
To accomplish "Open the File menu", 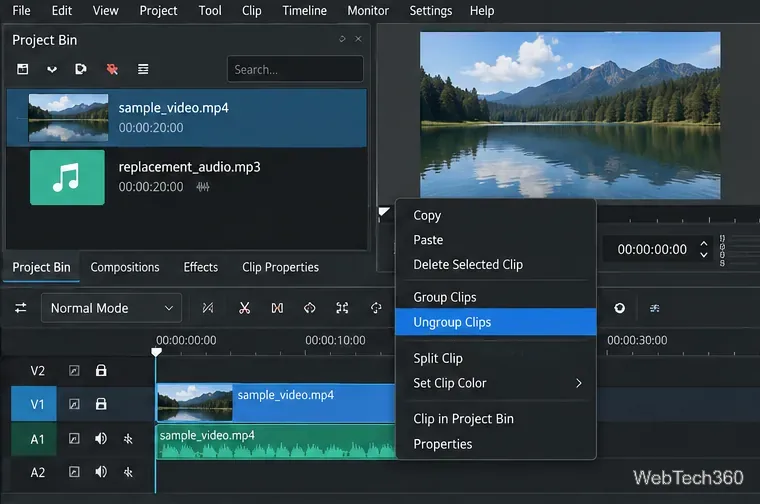I will point(21,11).
